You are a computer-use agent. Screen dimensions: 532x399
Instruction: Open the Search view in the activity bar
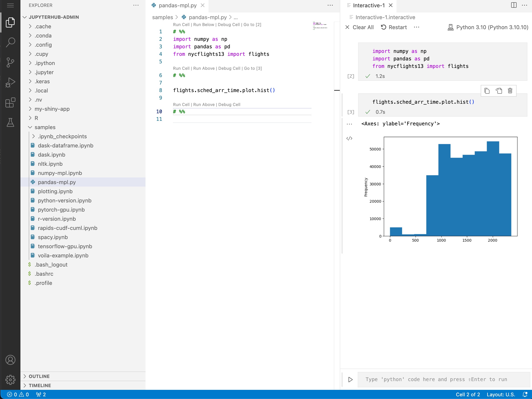10,42
